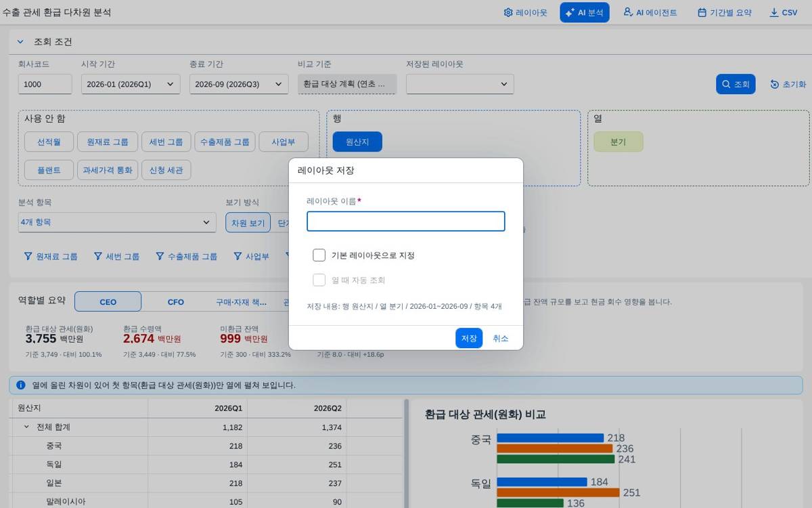812x508 pixels.
Task: Click the 선적월 dimension chip
Action: click(49, 142)
